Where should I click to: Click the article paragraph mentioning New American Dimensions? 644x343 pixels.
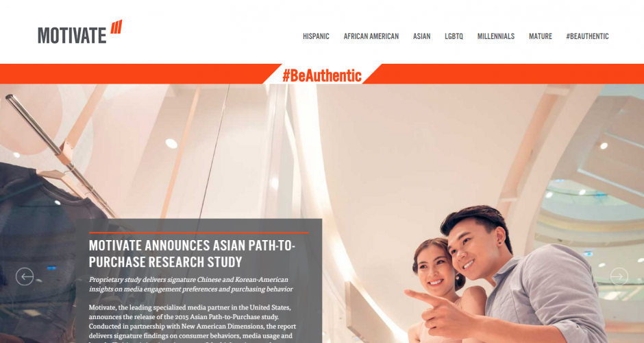tap(193, 324)
